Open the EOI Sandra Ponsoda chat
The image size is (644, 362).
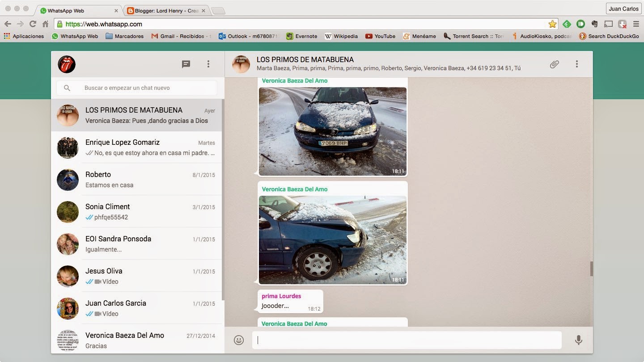coord(137,244)
